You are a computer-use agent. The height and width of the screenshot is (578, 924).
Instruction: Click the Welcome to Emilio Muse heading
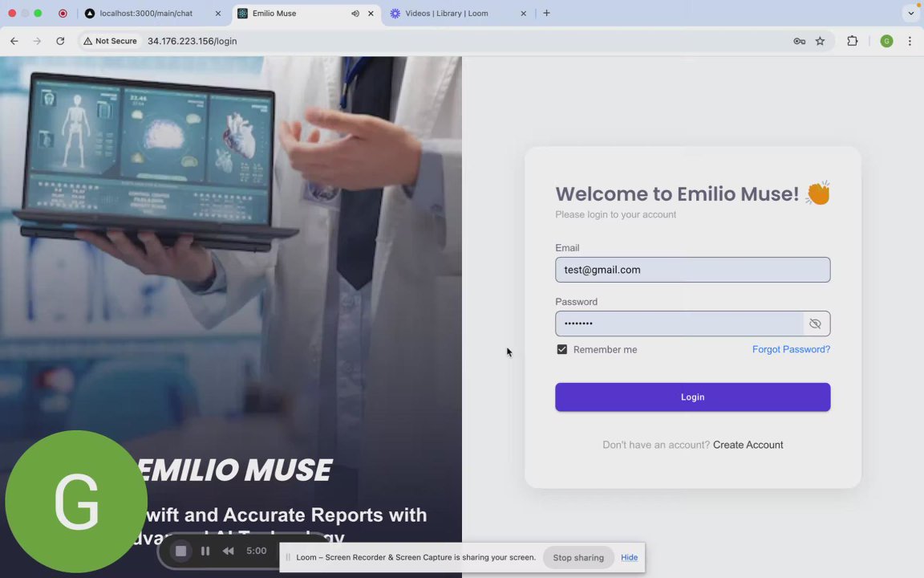677,193
